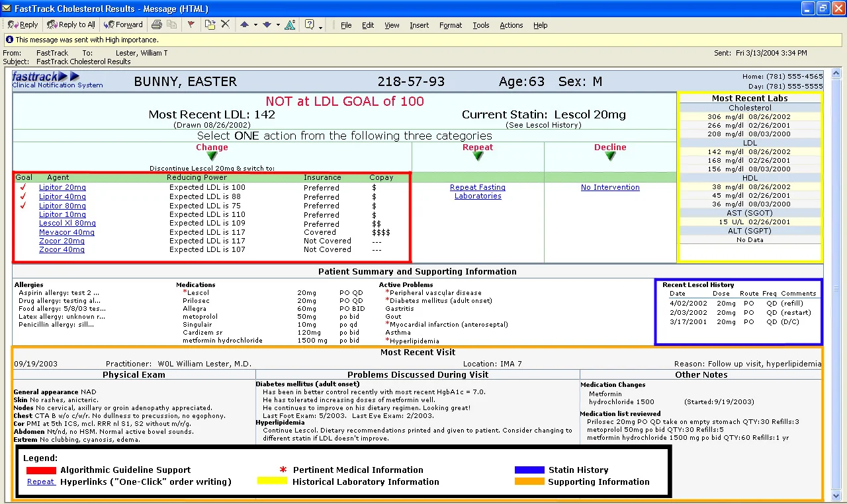847x504 pixels.
Task: Click the Move to Folder icon
Action: pyautogui.click(x=210, y=24)
